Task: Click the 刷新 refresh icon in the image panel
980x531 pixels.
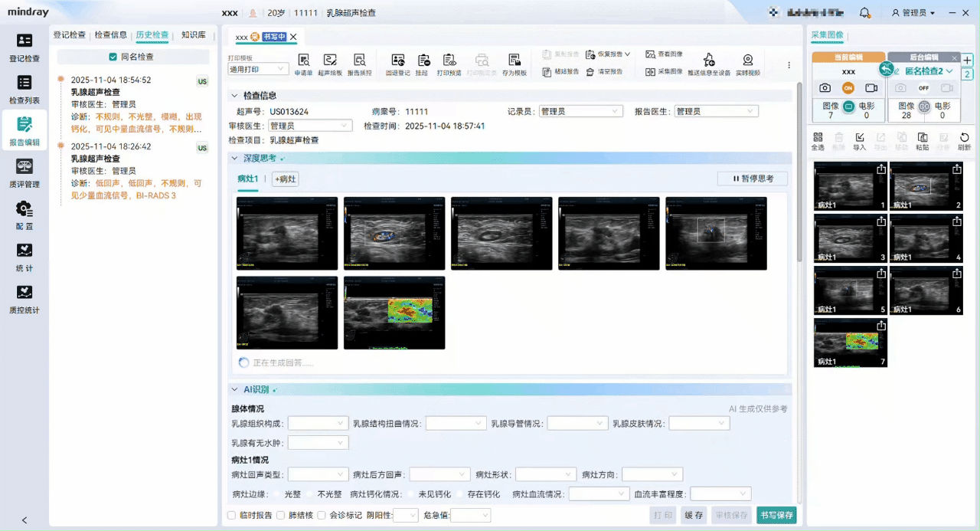Action: (x=964, y=140)
